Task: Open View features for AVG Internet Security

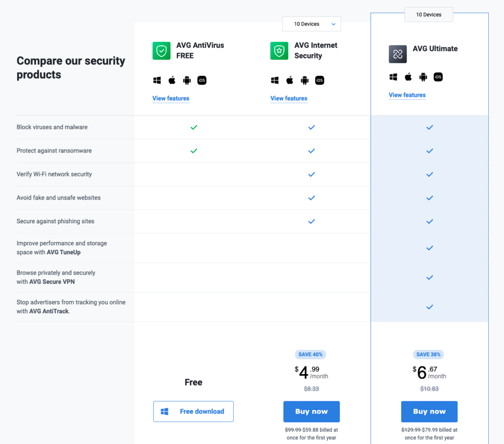Action: point(288,98)
